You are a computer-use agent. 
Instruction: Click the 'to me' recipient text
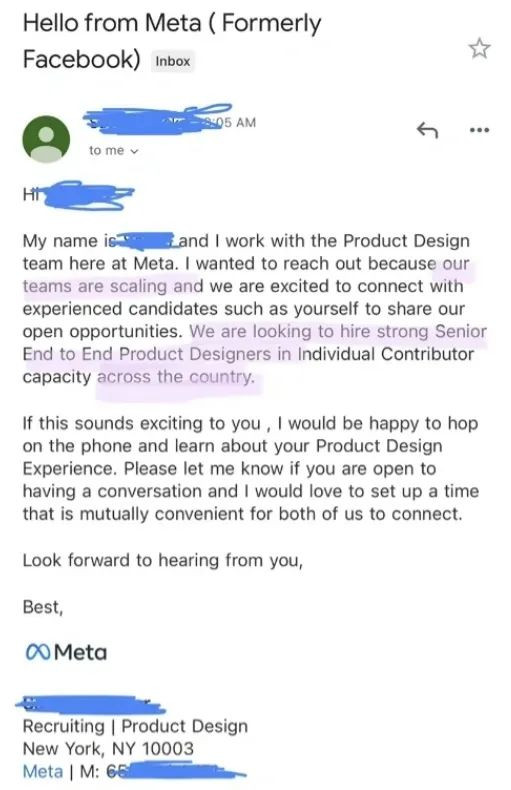(106, 151)
